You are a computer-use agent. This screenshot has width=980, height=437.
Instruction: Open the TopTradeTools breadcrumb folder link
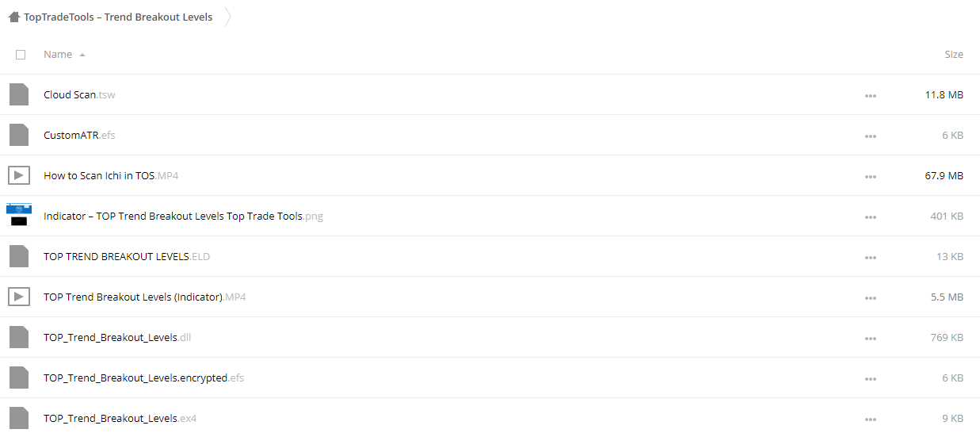point(118,17)
